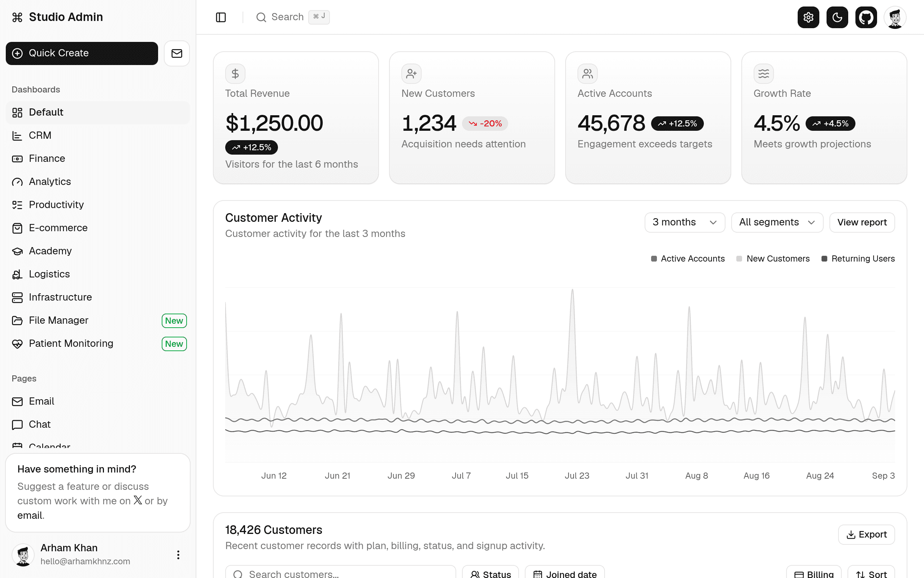Navigate to E-commerce dashboard
924x578 pixels.
98,228
